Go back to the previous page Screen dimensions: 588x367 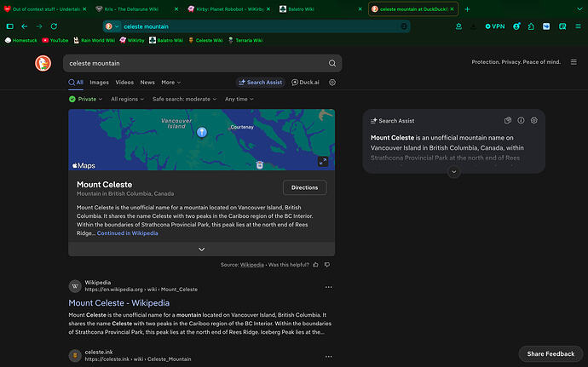[25, 26]
